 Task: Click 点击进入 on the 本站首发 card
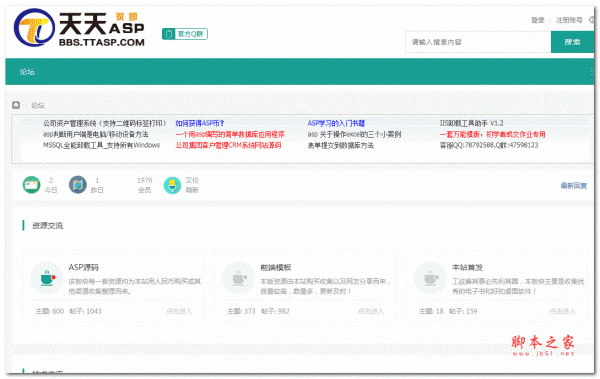[x=562, y=311]
